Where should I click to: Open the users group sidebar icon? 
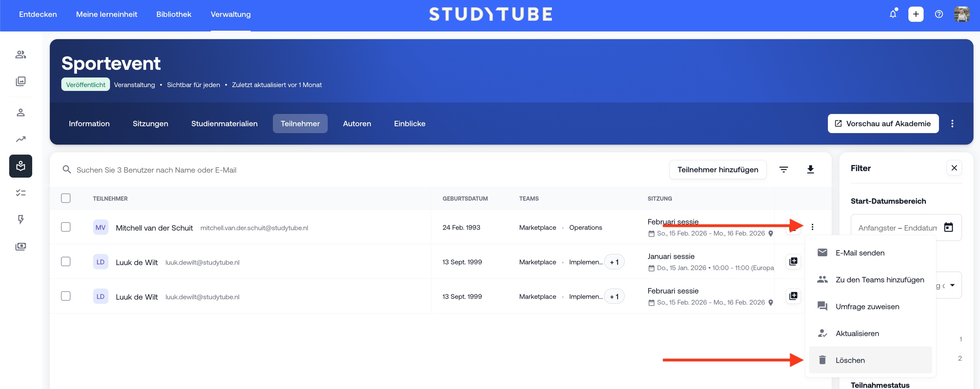[21, 54]
